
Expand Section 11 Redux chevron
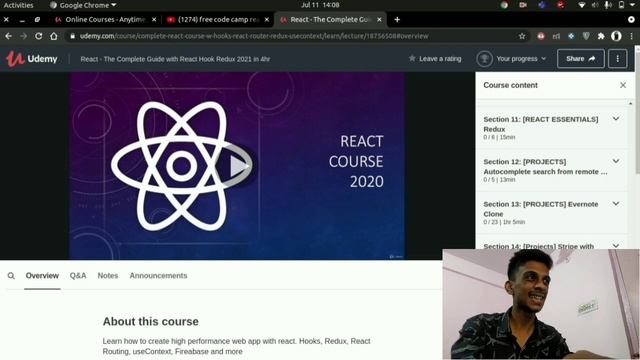tap(616, 119)
